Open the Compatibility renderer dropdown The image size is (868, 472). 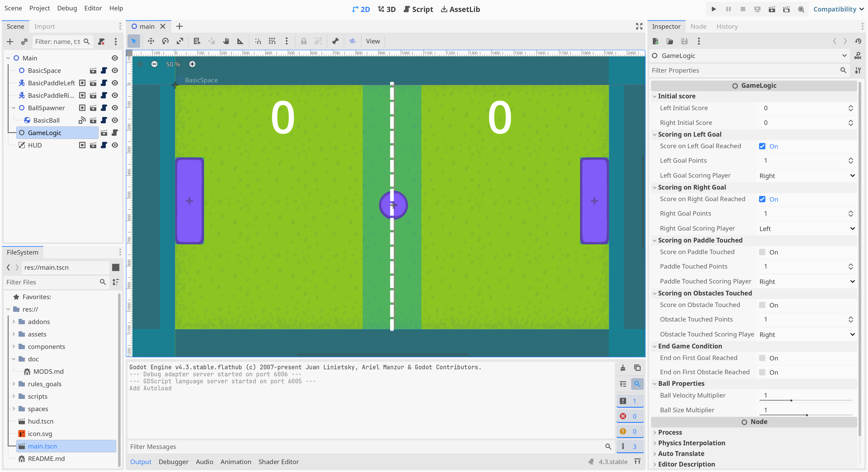(x=838, y=9)
